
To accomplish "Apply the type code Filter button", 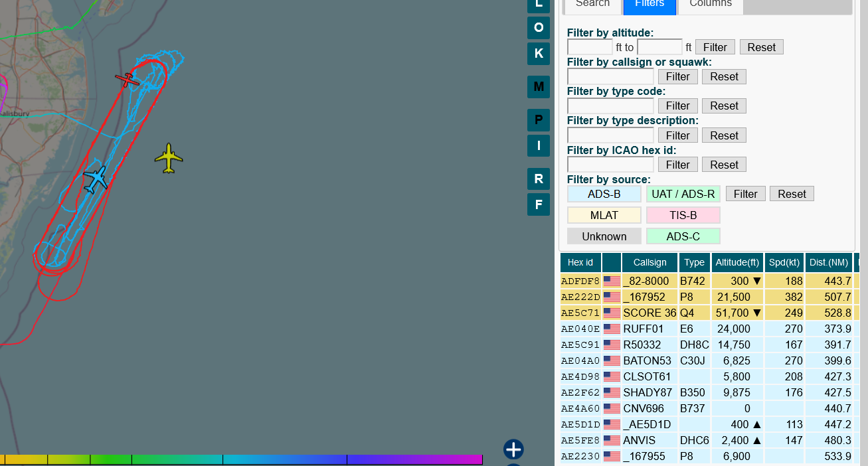I will tap(678, 106).
